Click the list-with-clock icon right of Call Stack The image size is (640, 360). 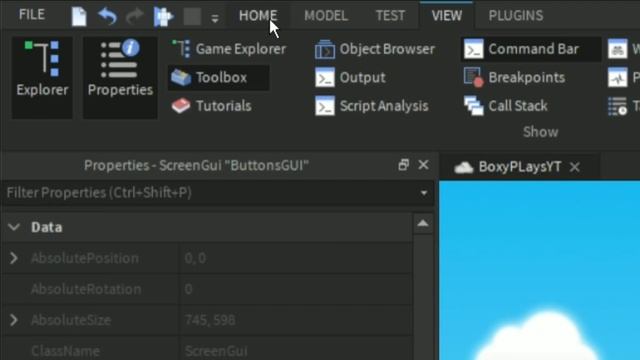click(618, 106)
